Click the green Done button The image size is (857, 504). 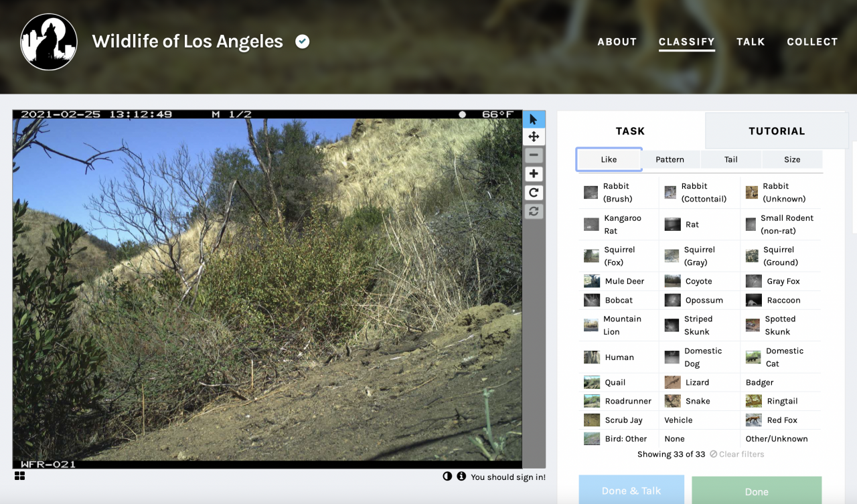click(757, 491)
